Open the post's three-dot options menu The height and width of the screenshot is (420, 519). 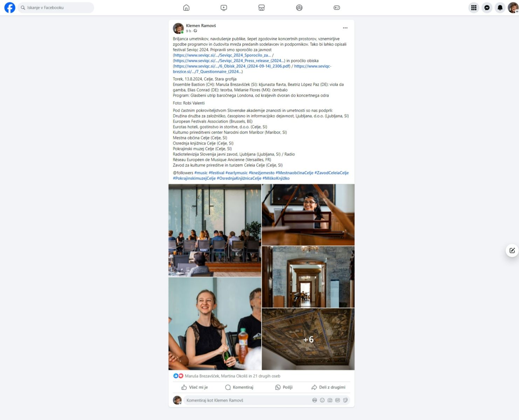[x=345, y=28]
